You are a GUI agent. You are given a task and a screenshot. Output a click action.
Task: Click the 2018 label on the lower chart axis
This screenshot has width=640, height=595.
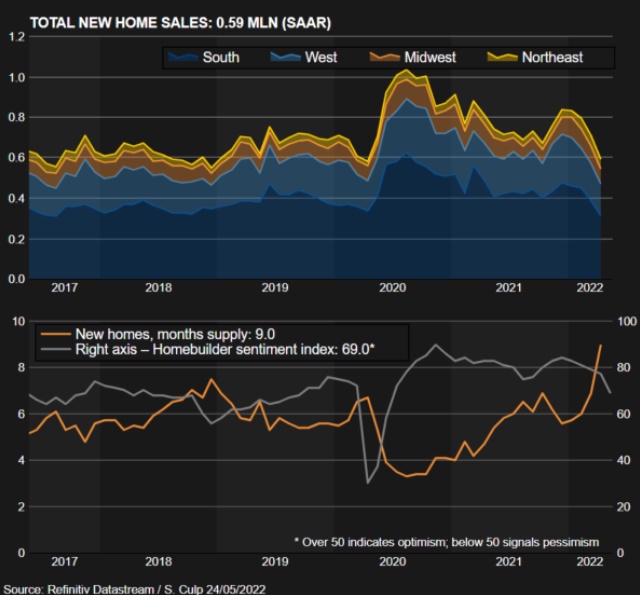tap(157, 562)
